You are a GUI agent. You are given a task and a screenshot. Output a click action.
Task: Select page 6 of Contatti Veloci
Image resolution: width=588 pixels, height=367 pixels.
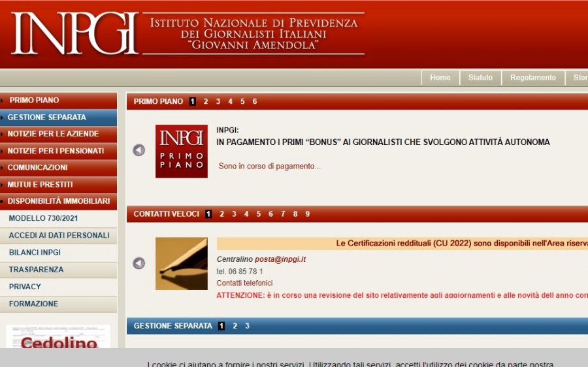point(270,214)
